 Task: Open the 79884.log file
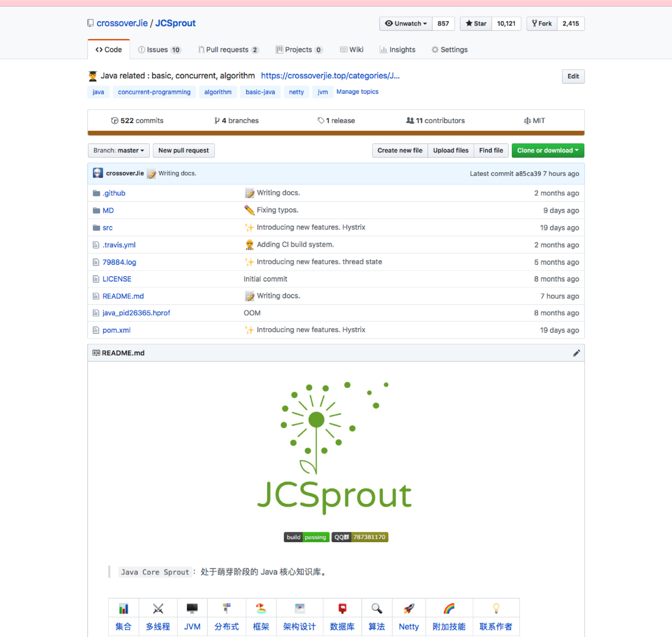pyautogui.click(x=119, y=262)
